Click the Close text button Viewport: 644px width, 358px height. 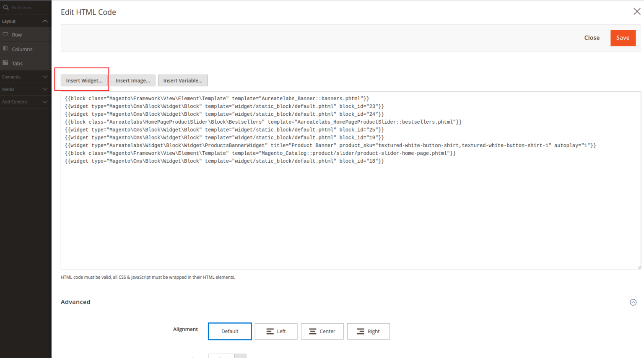tap(592, 38)
